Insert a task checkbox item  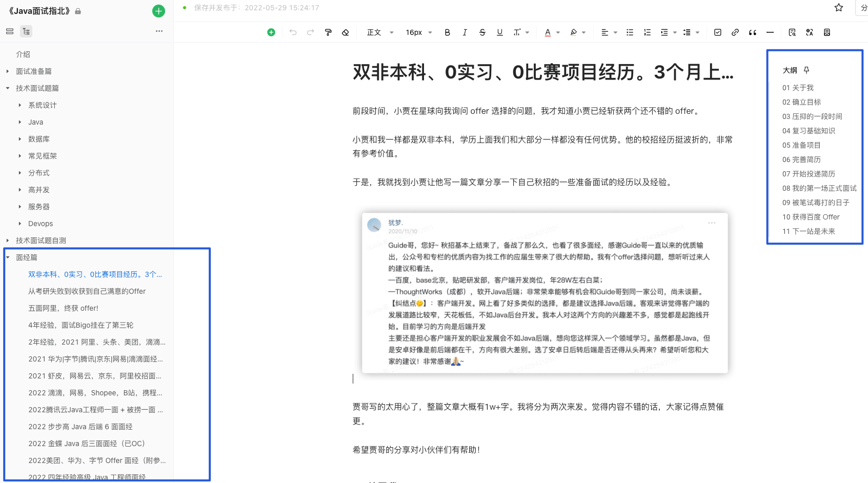click(x=718, y=32)
